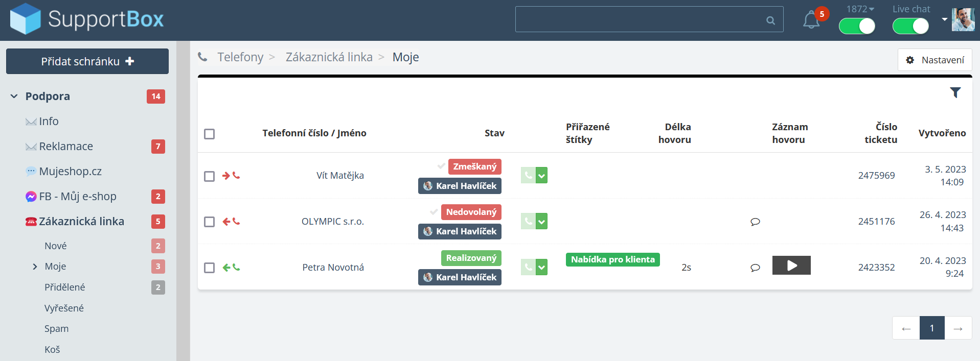
Task: Click outgoing call icon for OLYMPIC s.r.o.
Action: pos(231,221)
